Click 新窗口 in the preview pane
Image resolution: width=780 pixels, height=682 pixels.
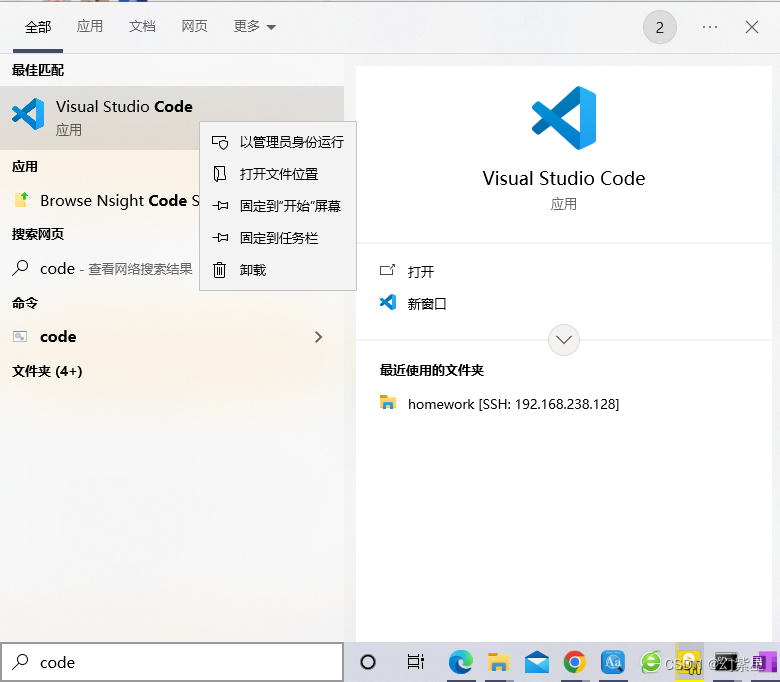(x=427, y=303)
